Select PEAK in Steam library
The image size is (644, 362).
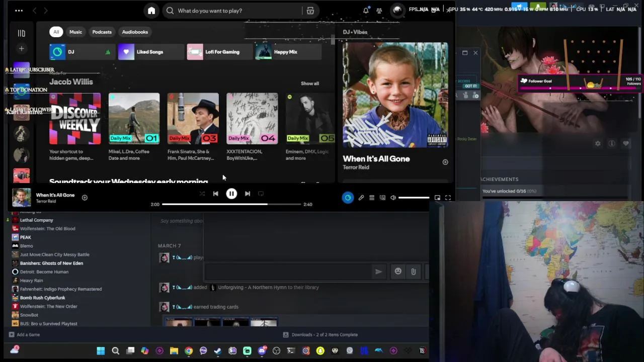(x=25, y=237)
